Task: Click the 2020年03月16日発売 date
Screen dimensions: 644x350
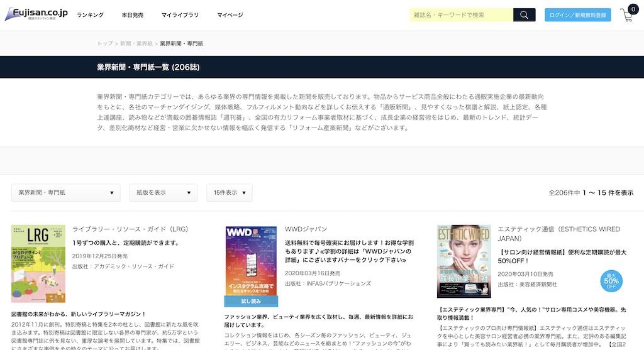Action: point(313,273)
